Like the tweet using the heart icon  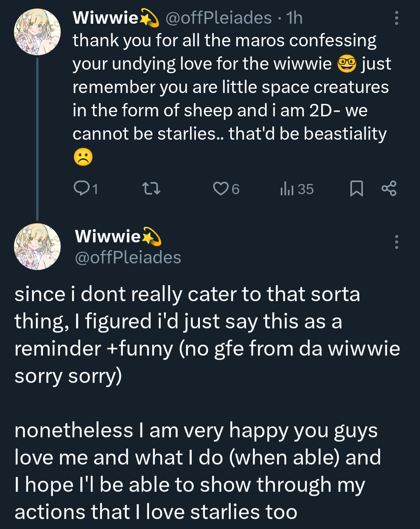point(221,189)
